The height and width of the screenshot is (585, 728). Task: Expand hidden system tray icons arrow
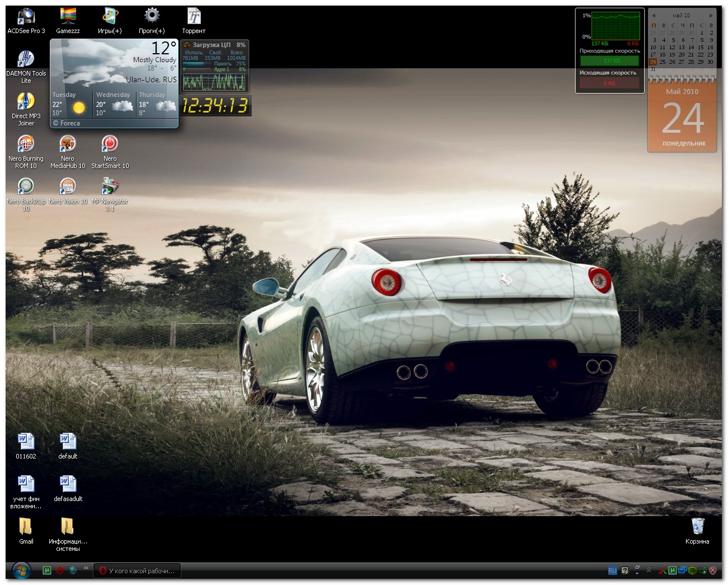click(649, 570)
